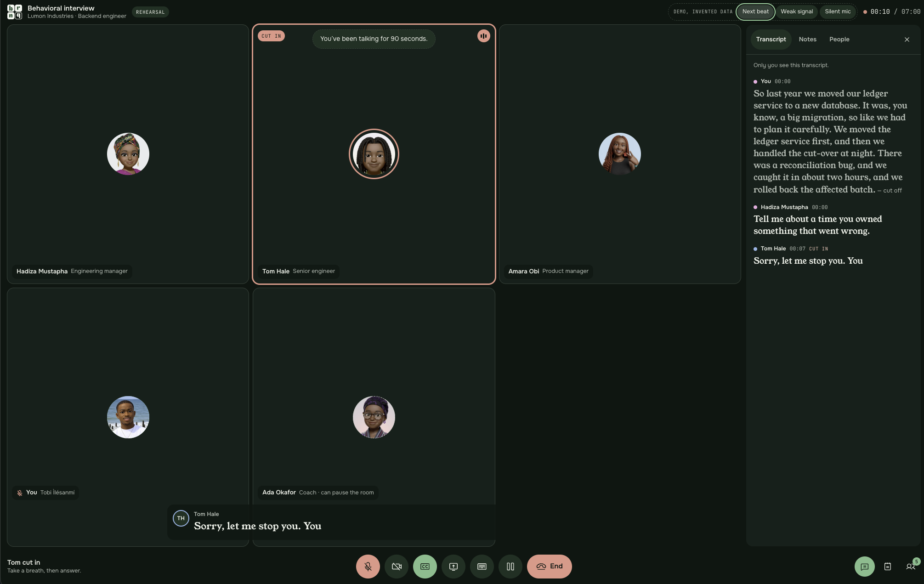Click Hadiza's transcript line 'Tell me about a time'
The image size is (924, 584).
(x=817, y=225)
